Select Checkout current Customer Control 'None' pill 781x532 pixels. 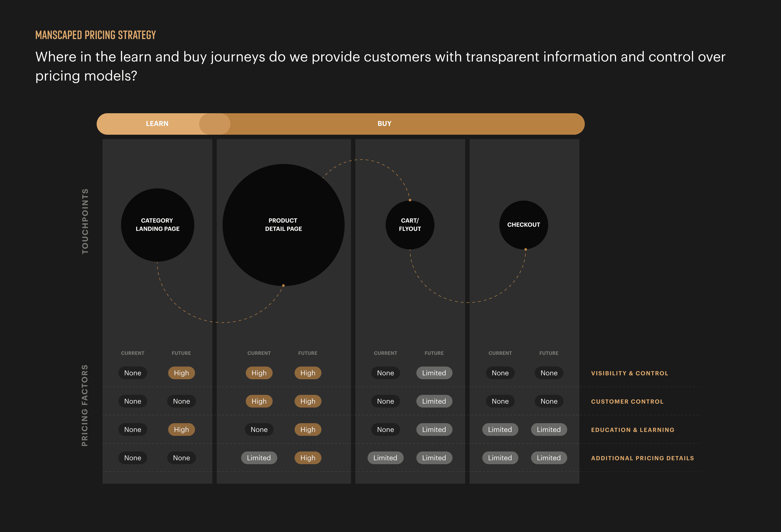tap(500, 401)
